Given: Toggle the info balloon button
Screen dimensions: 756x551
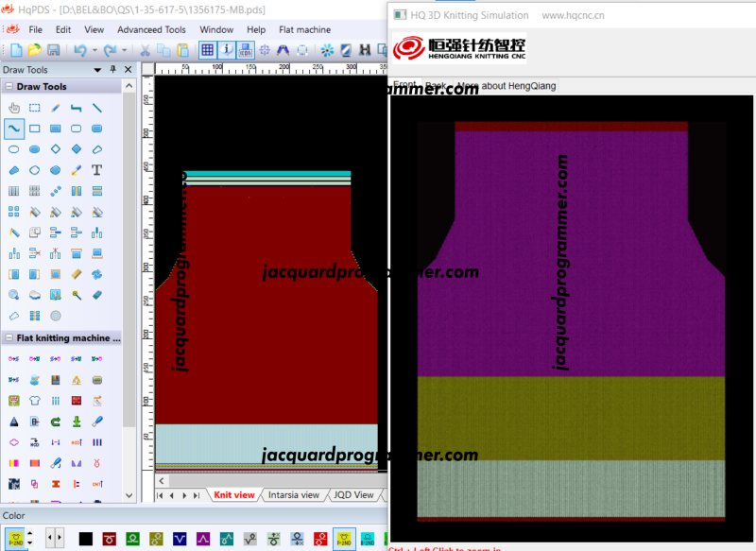Looking at the screenshot, I should 226,50.
